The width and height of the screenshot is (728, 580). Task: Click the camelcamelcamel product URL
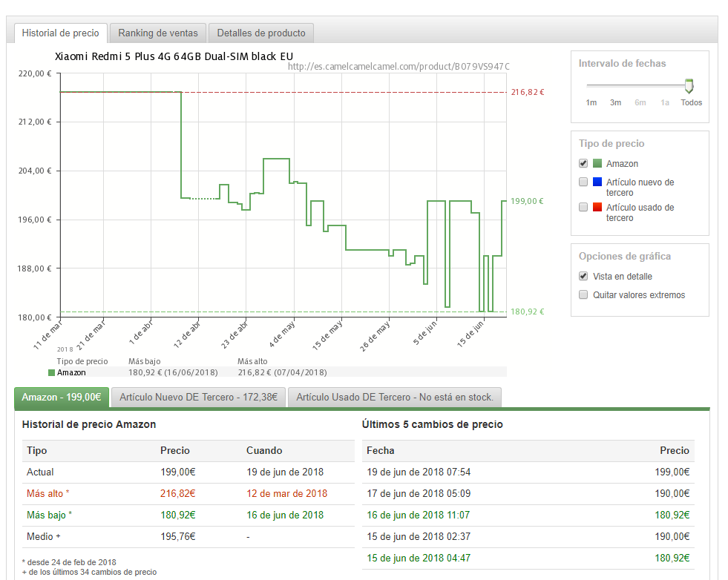click(399, 66)
